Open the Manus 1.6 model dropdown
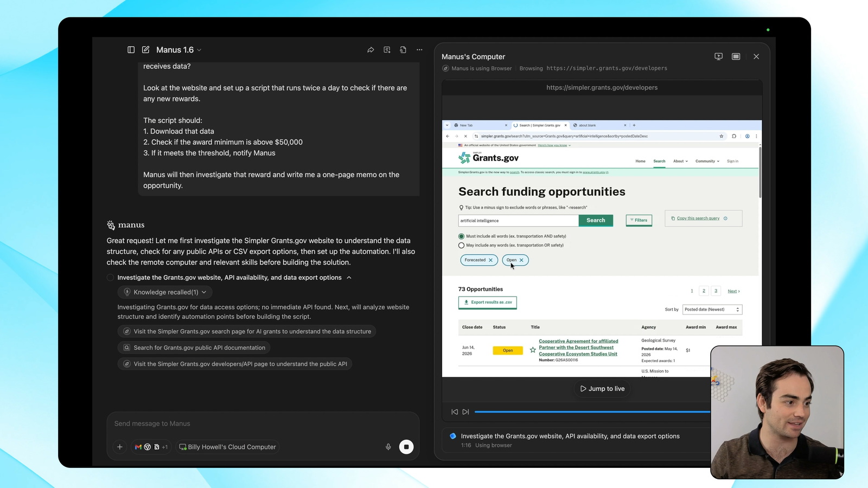 [179, 50]
